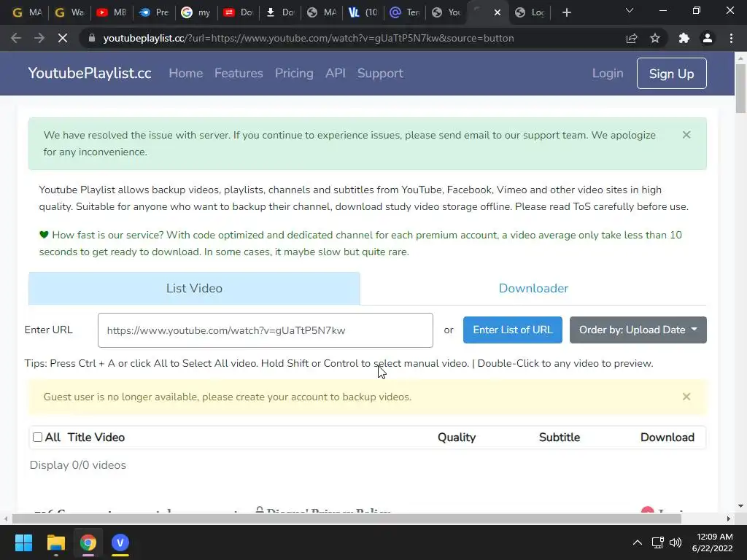Switch to the Log tab

(530, 12)
